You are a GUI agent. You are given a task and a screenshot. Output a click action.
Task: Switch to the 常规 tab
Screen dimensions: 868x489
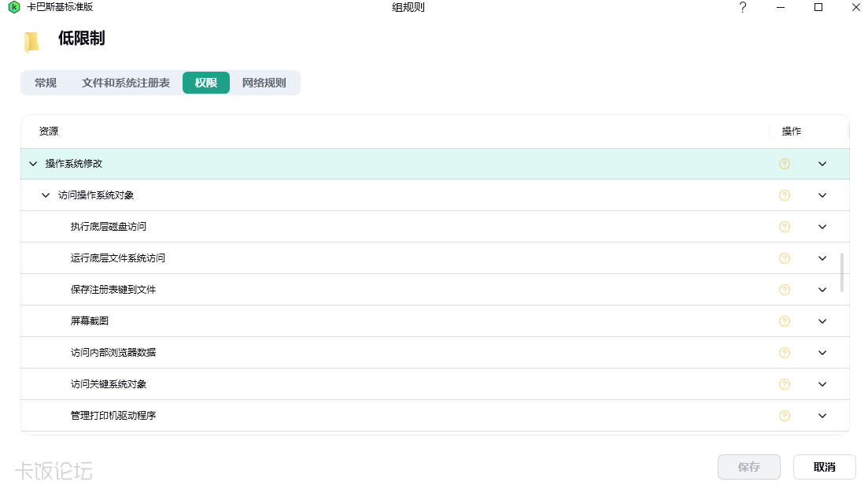[x=46, y=83]
